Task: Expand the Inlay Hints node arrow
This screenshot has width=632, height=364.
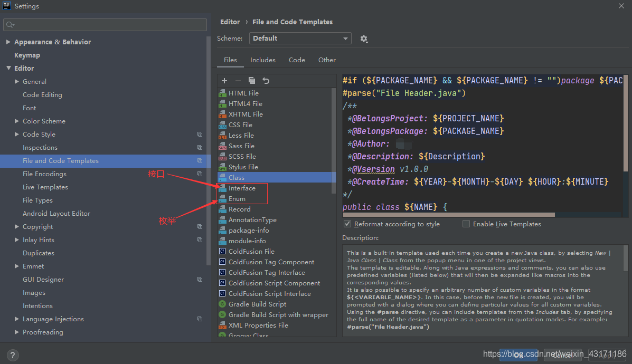Action: [x=16, y=240]
